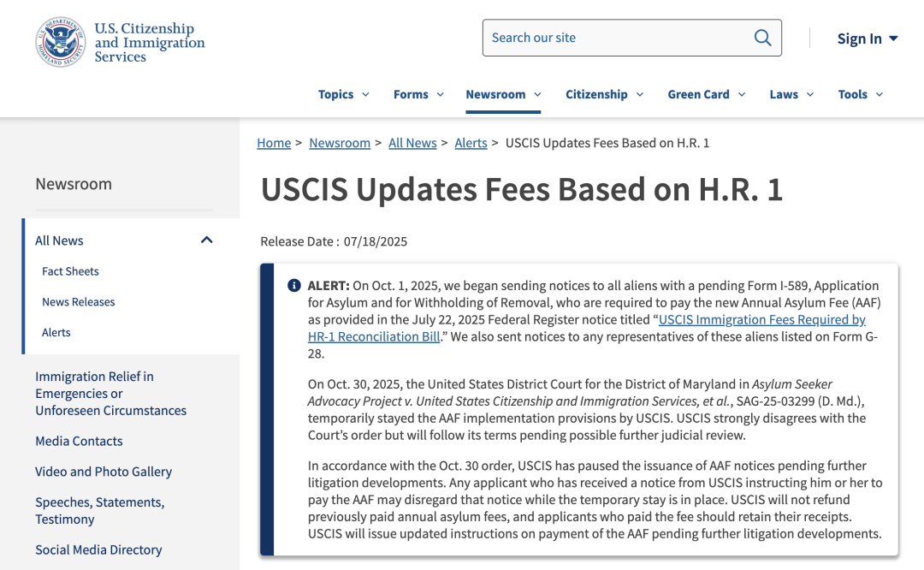The height and width of the screenshot is (570, 924).
Task: Click the magnifying glass search icon
Action: click(762, 38)
